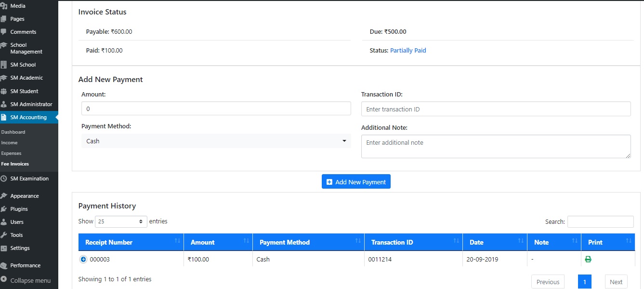The width and height of the screenshot is (644, 289).
Task: Open the Media library icon
Action: point(6,5)
